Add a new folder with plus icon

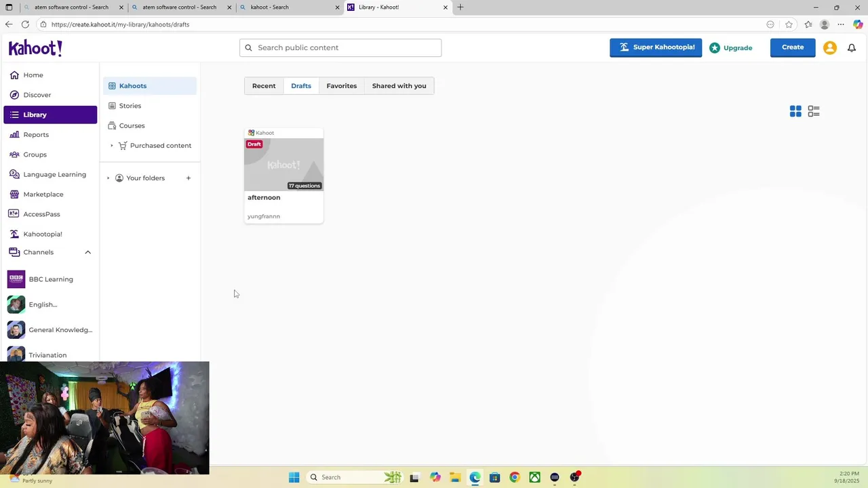pyautogui.click(x=189, y=178)
